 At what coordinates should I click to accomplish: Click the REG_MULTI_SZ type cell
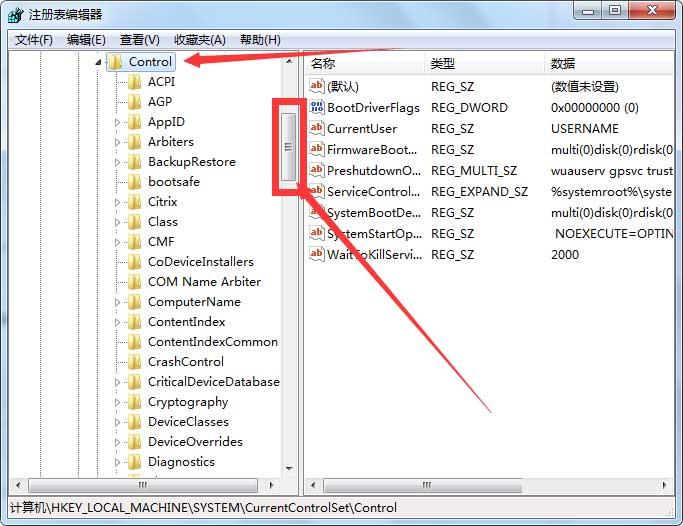(474, 171)
